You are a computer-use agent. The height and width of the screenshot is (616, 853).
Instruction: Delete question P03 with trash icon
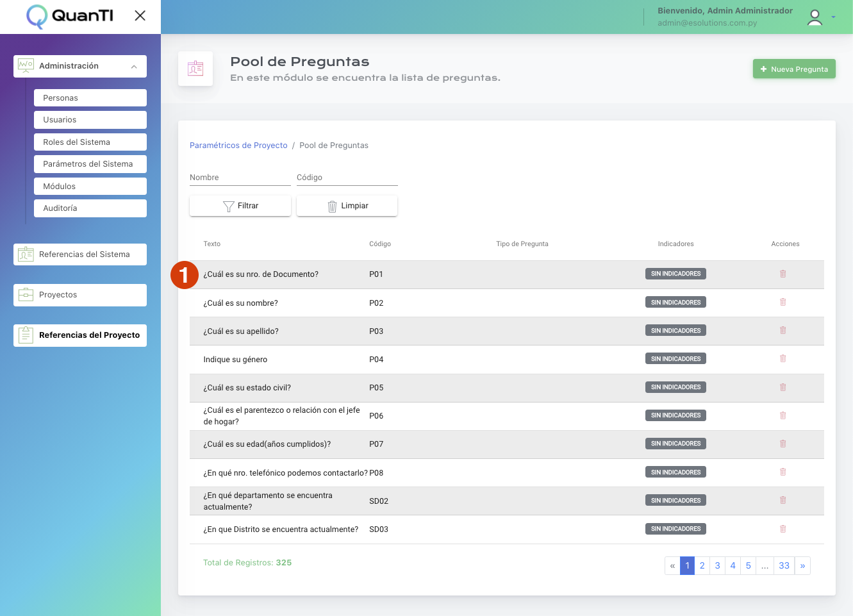pyautogui.click(x=783, y=330)
